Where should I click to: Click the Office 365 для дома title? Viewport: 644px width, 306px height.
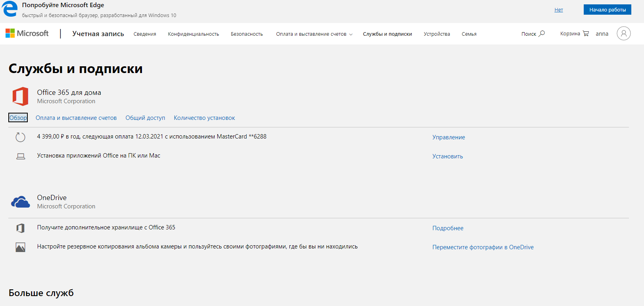69,92
